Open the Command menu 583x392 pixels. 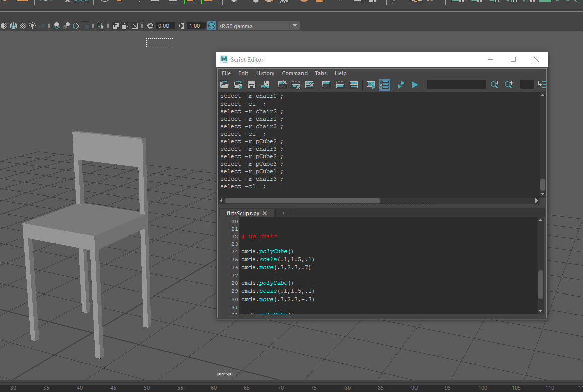click(x=294, y=73)
